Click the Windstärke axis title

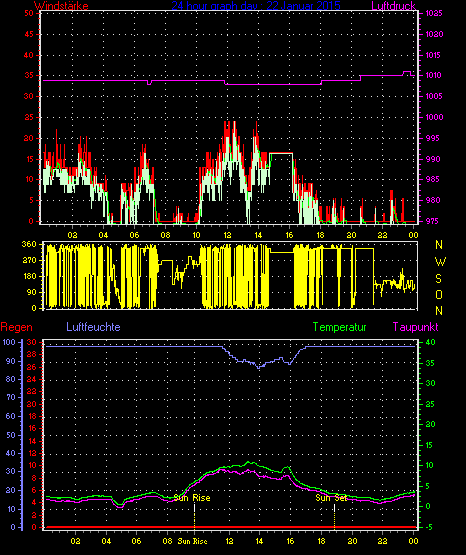(61, 6)
